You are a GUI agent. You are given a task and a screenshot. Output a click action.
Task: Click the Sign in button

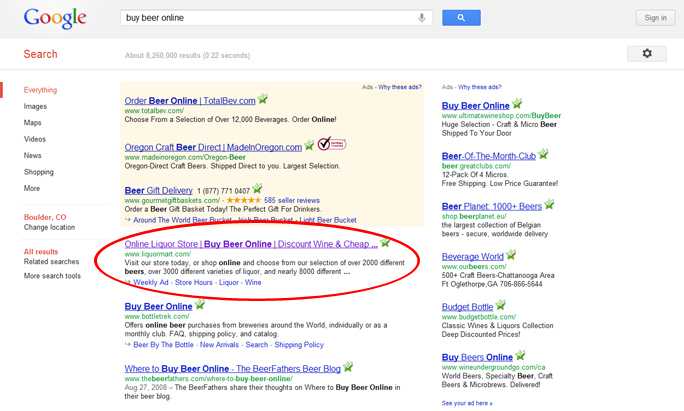pos(655,18)
